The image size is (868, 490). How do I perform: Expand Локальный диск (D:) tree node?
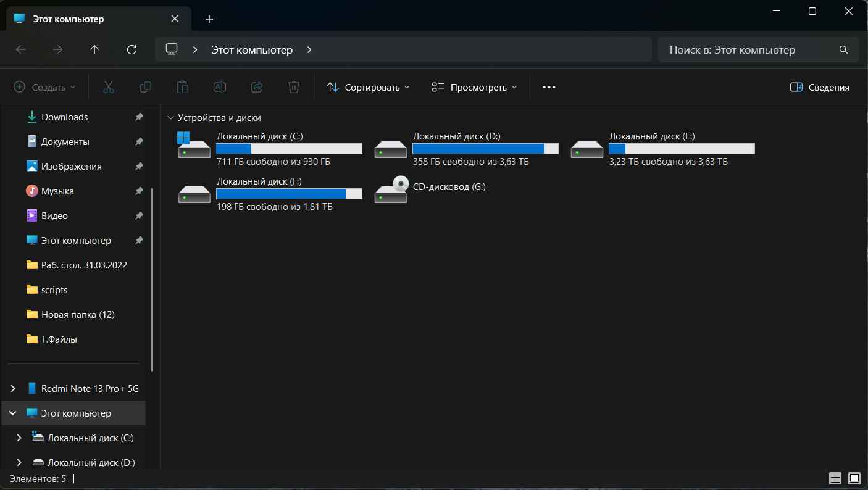coord(19,462)
